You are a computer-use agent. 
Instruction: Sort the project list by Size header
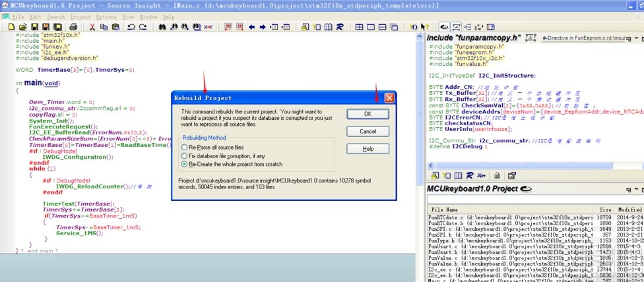604,210
